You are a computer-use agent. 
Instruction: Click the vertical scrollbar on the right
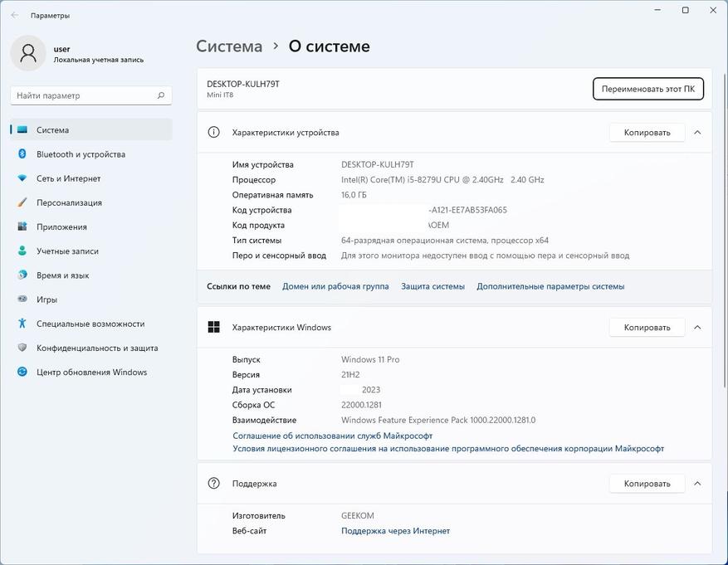click(724, 230)
